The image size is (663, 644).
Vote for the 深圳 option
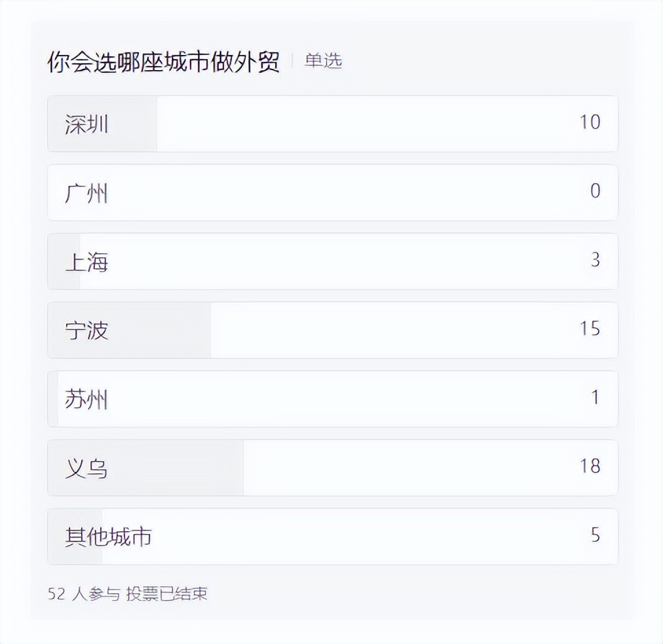[87, 125]
